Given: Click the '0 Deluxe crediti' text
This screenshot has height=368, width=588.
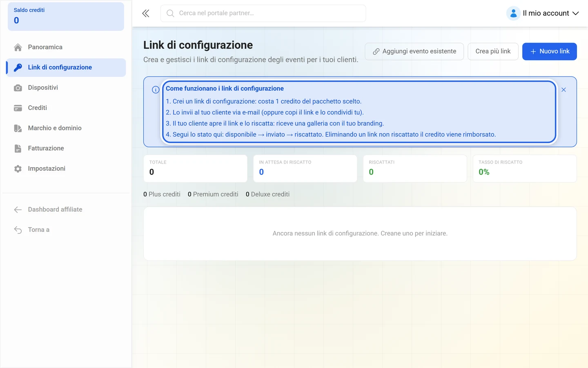Looking at the screenshot, I should click(267, 194).
